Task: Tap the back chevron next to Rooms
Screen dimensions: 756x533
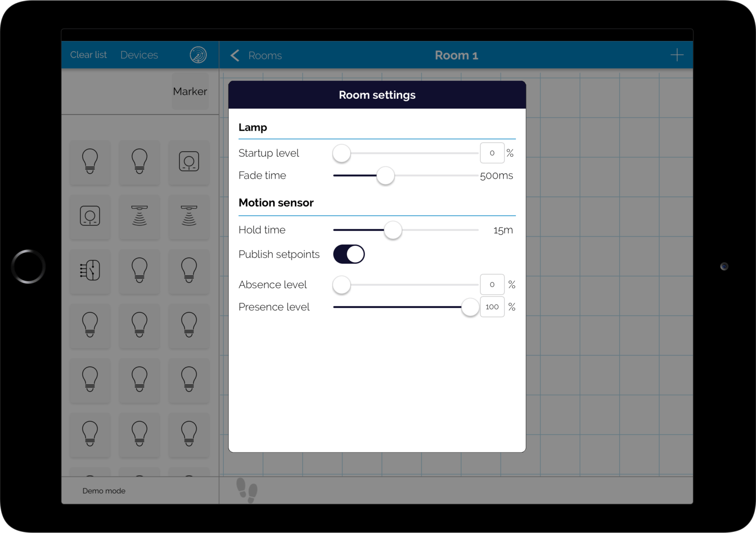Action: [x=235, y=56]
